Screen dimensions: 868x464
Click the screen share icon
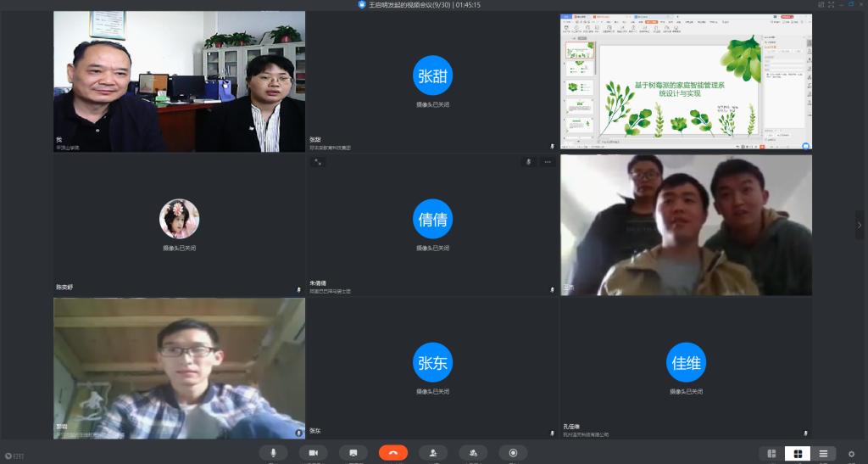(x=353, y=453)
